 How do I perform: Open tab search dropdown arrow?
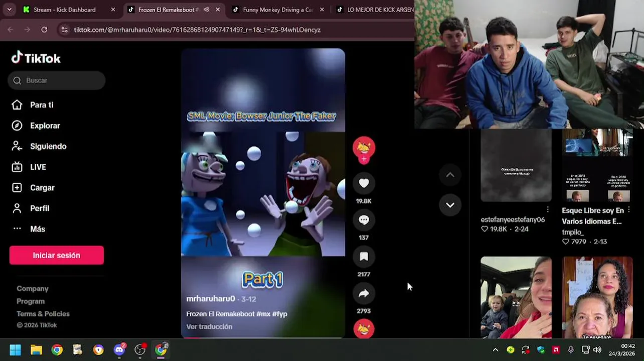10,10
